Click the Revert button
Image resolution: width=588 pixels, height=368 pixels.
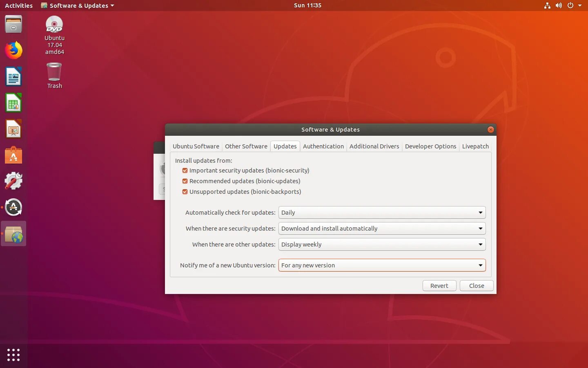439,286
